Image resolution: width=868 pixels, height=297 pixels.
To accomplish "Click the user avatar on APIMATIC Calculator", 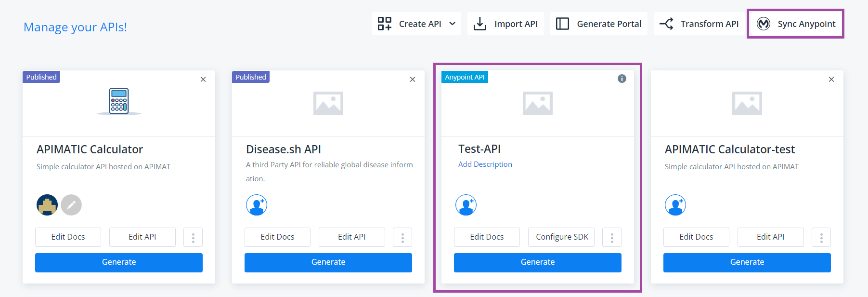I will coord(47,205).
